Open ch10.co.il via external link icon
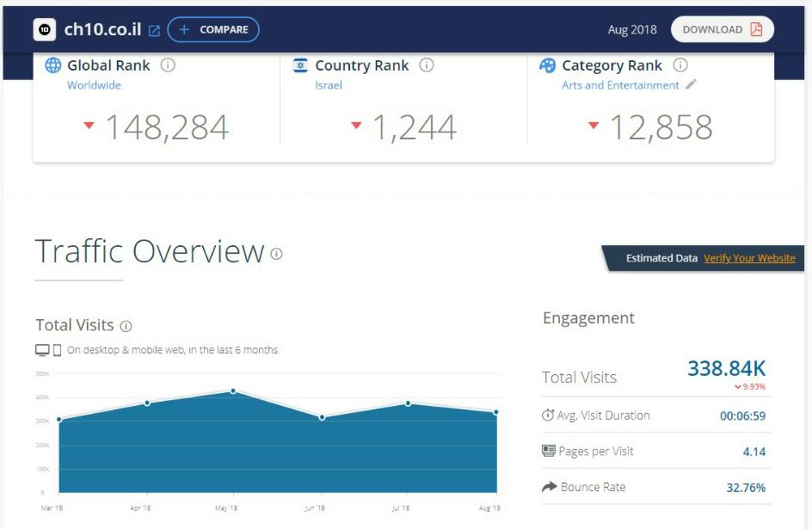This screenshot has height=529, width=812. (x=155, y=31)
